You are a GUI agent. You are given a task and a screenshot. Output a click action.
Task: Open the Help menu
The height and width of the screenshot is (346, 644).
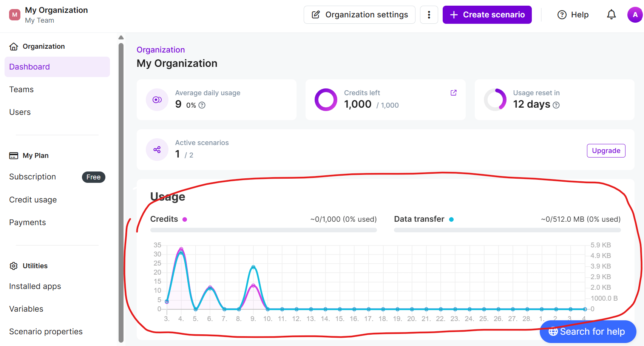[x=573, y=15]
